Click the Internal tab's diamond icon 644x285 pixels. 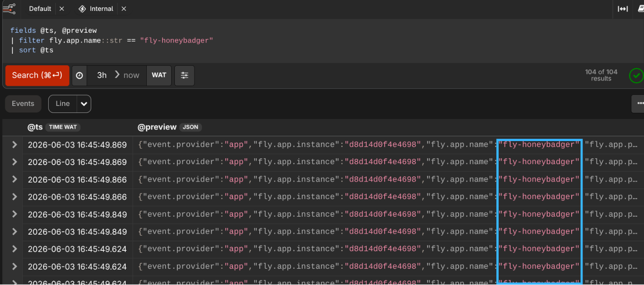point(82,9)
